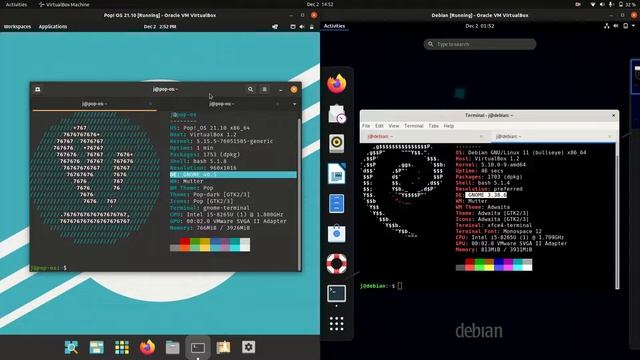This screenshot has height=360, width=640.
Task: Launch Firefox from the Debian dash
Action: 337,84
